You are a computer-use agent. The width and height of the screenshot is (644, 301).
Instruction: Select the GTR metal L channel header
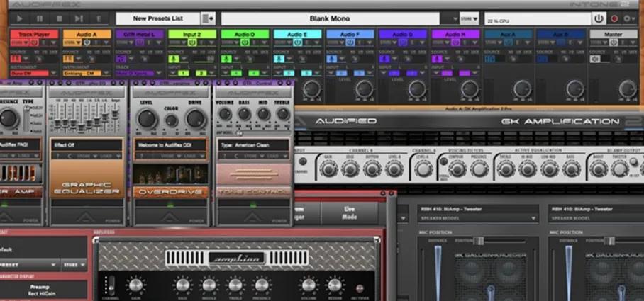(x=139, y=35)
